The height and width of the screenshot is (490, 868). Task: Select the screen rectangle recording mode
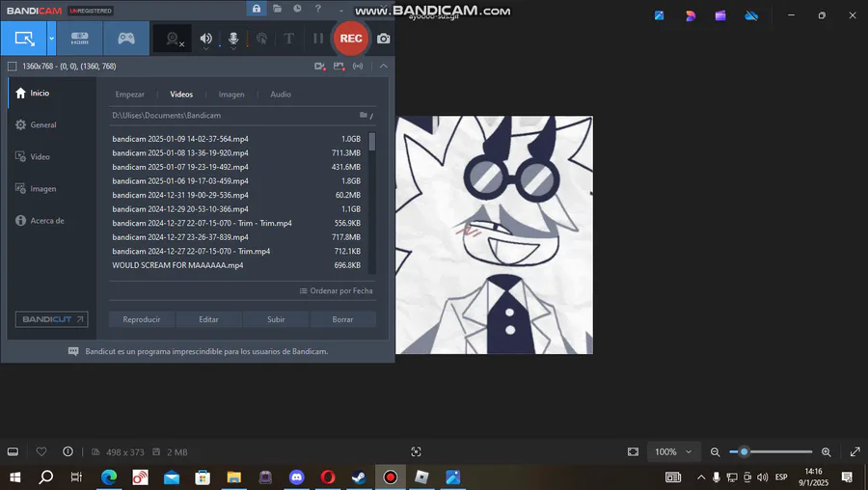click(x=24, y=39)
